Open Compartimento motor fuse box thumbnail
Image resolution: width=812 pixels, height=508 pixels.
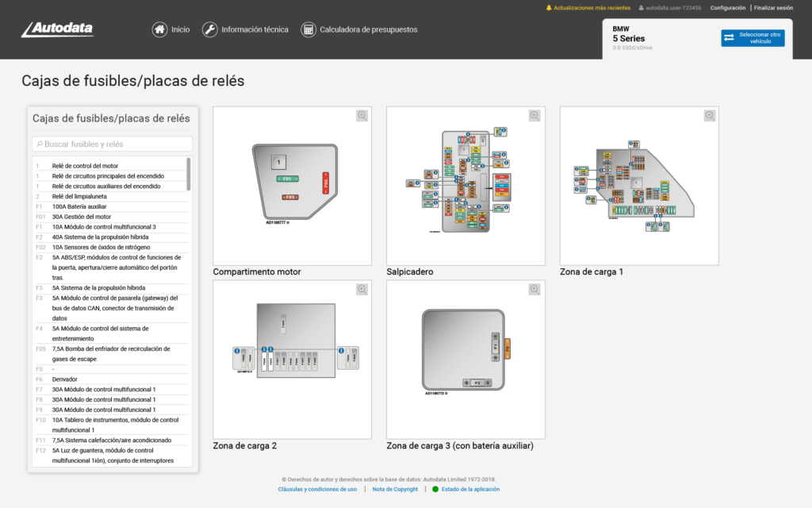(x=292, y=186)
